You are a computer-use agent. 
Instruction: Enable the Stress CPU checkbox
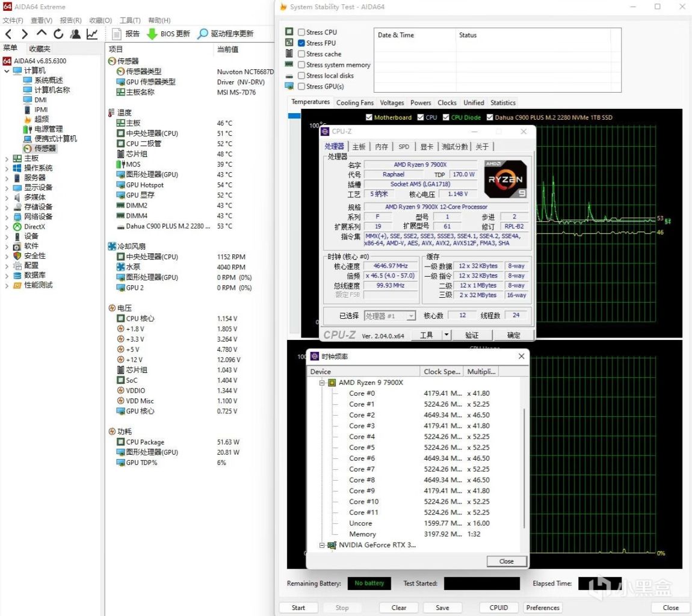click(301, 32)
